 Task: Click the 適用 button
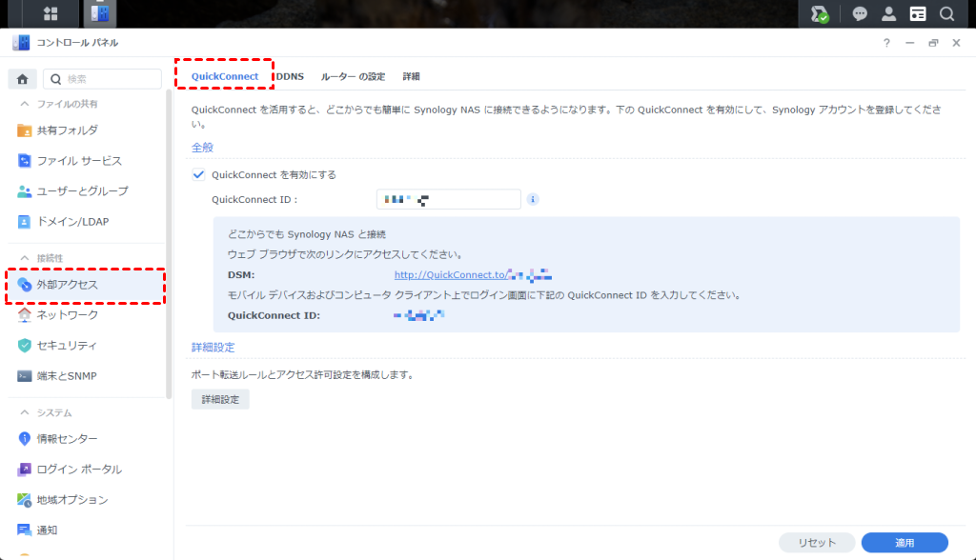(x=905, y=543)
